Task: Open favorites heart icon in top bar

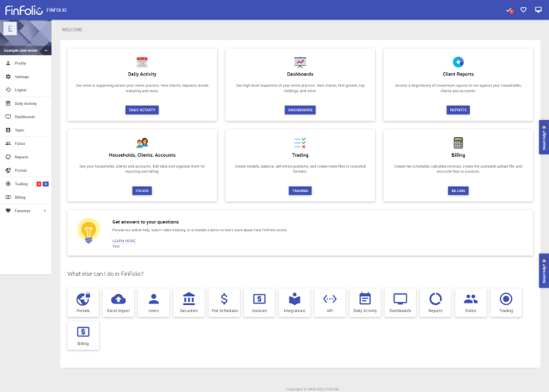Action: tap(523, 9)
